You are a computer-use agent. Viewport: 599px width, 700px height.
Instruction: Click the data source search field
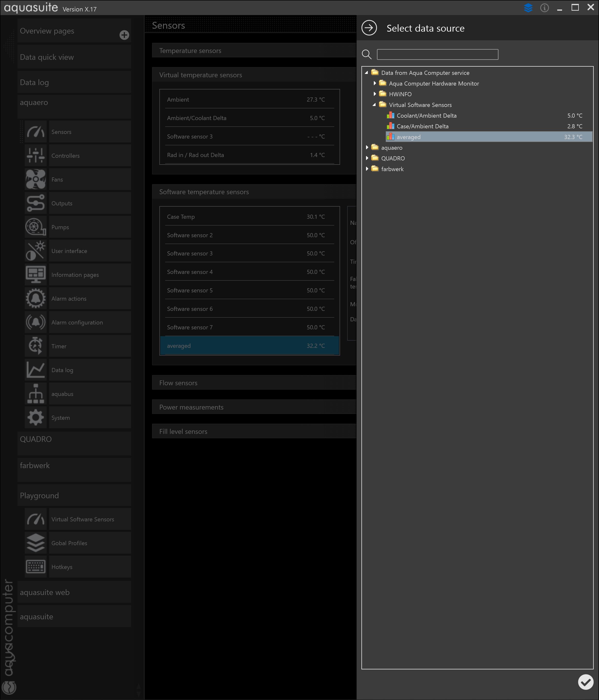(x=437, y=54)
